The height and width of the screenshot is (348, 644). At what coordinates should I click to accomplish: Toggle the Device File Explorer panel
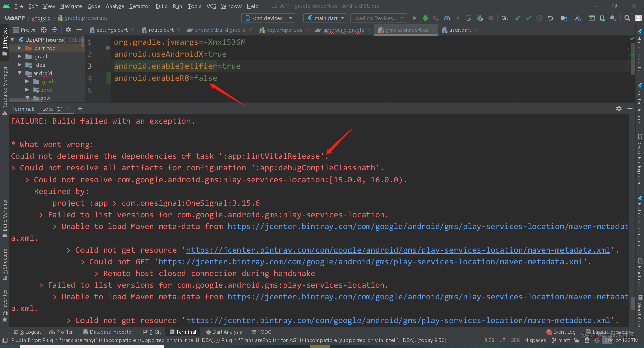640,159
